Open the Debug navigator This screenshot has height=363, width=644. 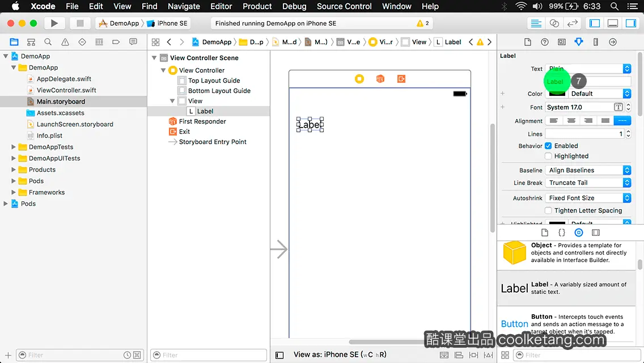(x=99, y=42)
